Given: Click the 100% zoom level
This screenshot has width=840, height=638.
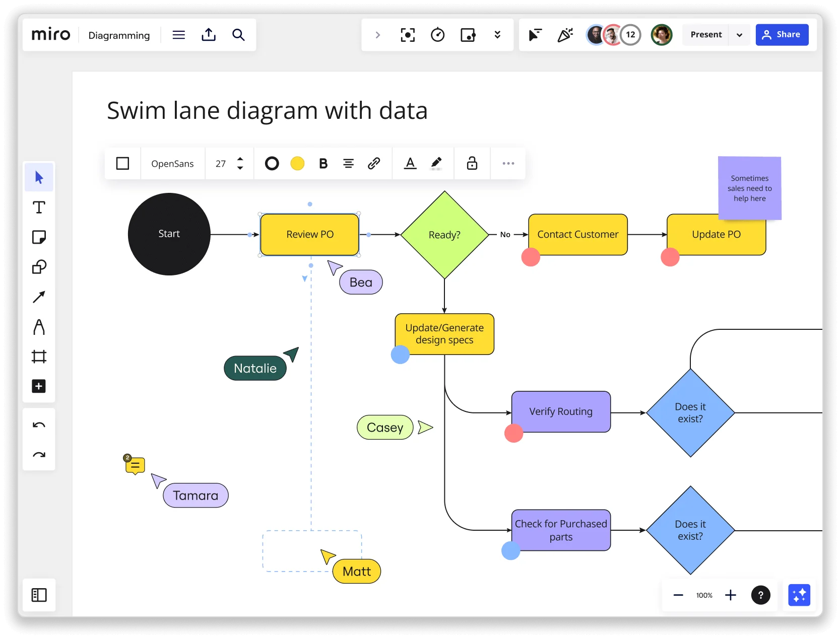Looking at the screenshot, I should coord(704,595).
